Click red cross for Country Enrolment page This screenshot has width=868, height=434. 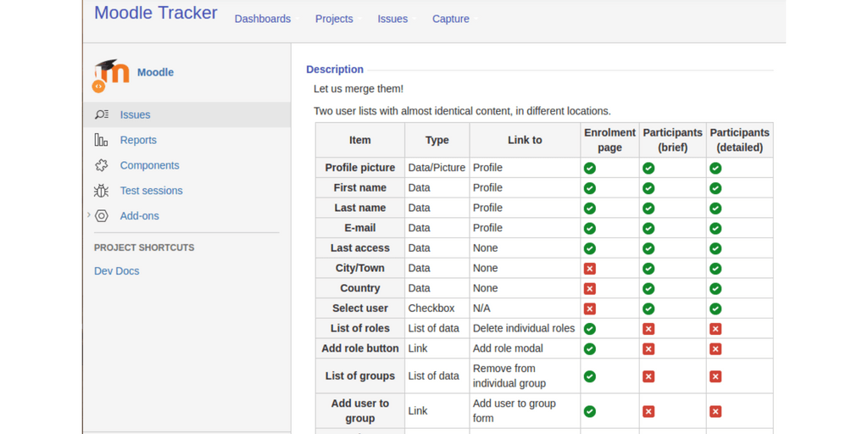point(590,288)
